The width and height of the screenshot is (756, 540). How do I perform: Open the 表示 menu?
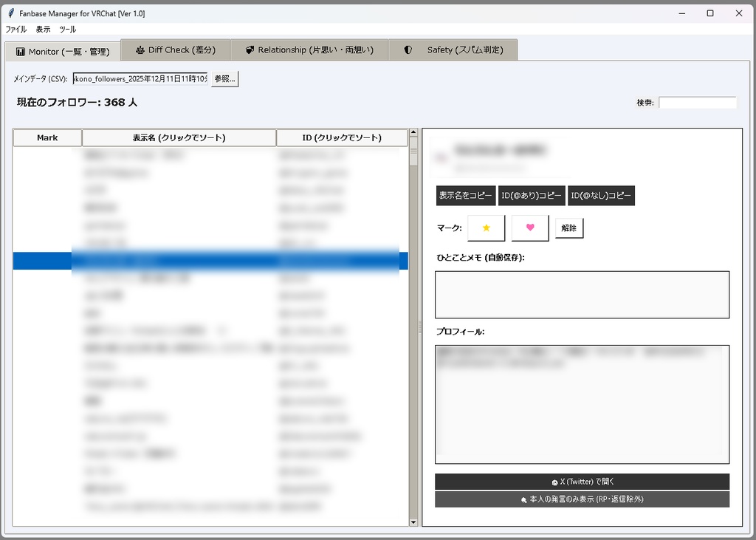[43, 30]
